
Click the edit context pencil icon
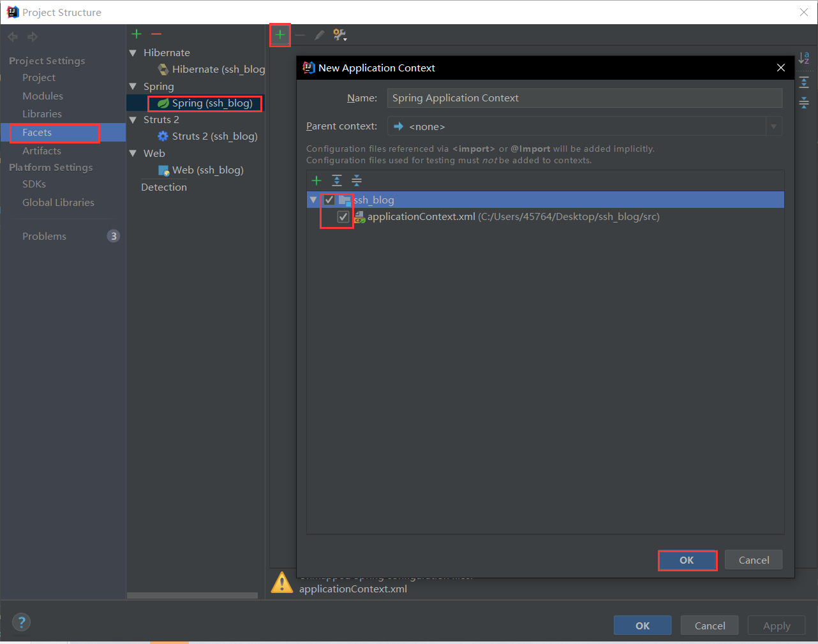(x=320, y=35)
